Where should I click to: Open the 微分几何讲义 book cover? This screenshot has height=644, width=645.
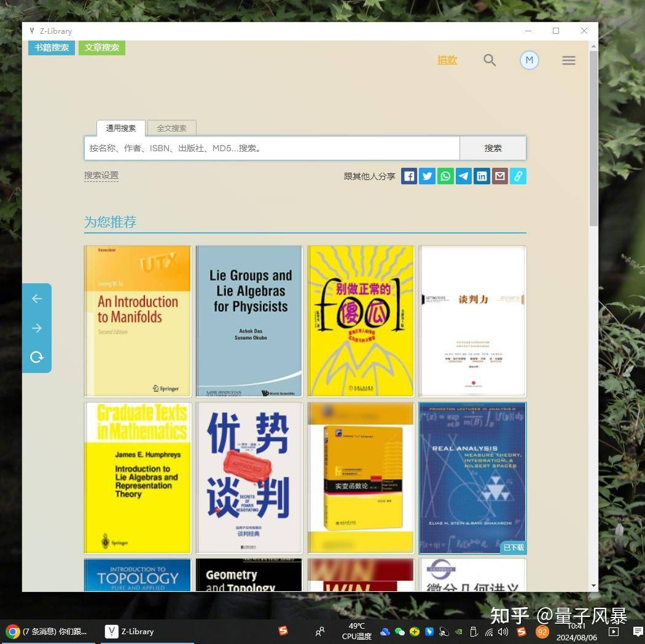tap(472, 575)
